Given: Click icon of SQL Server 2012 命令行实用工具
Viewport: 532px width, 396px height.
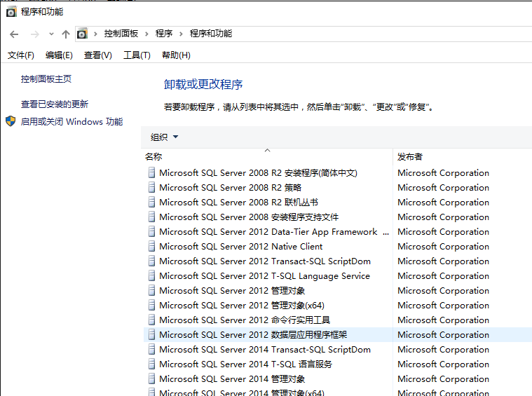Looking at the screenshot, I should point(151,320).
